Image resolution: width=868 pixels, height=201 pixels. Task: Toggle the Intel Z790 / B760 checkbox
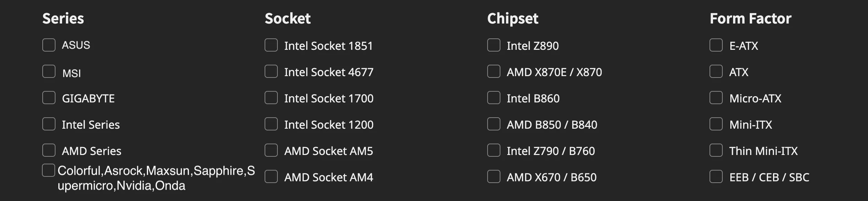(x=494, y=150)
